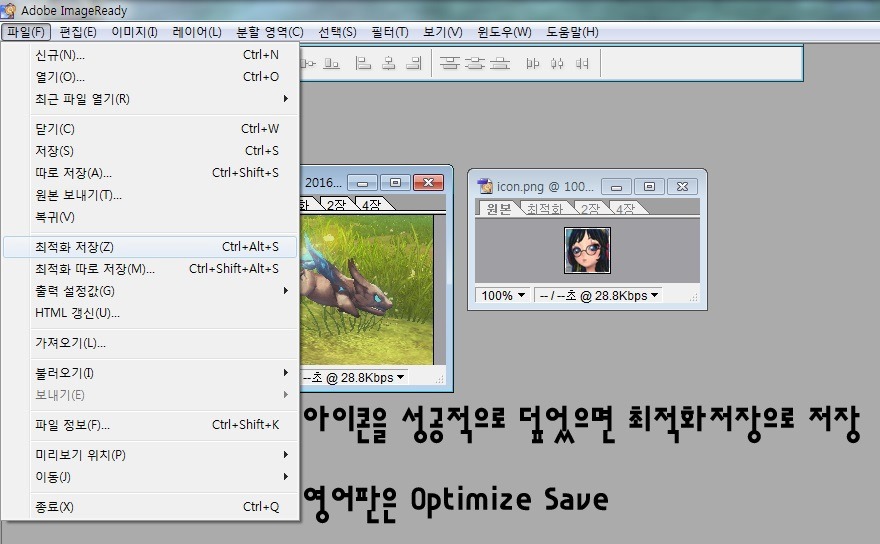Open the 윈도우(W) menu
The image size is (880, 544).
point(504,32)
